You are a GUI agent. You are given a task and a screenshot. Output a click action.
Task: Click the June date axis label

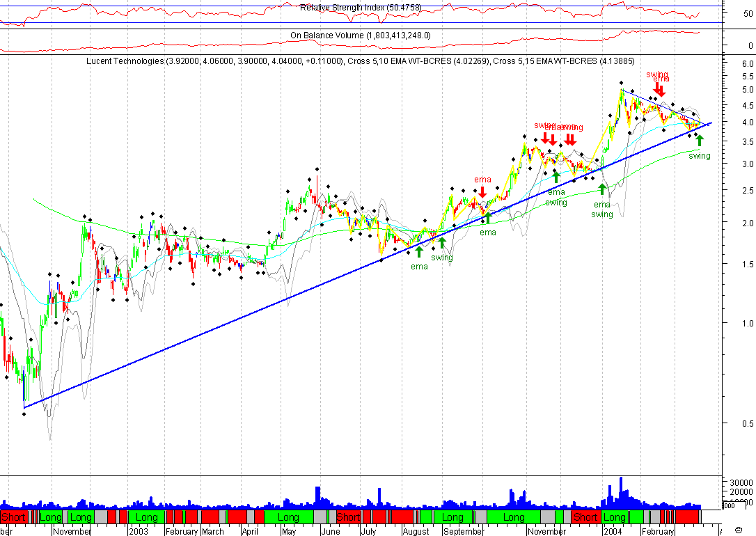point(330,531)
